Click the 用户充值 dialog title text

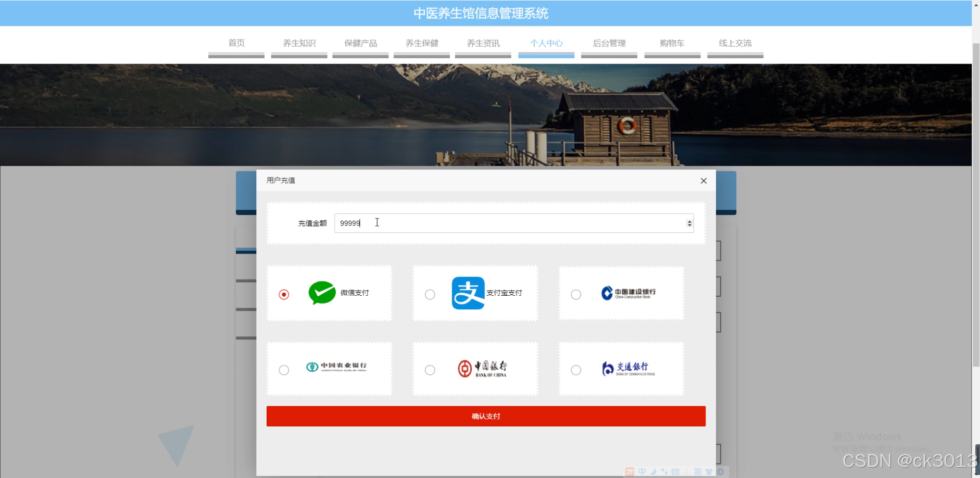281,180
